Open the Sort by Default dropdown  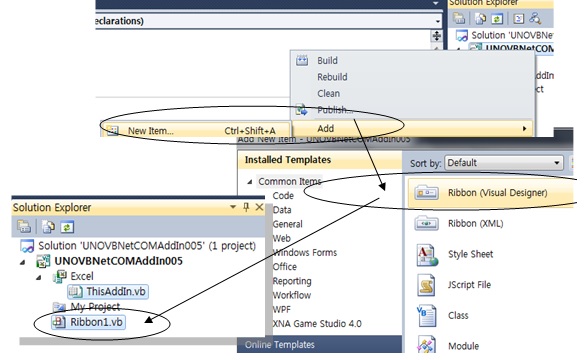click(504, 163)
